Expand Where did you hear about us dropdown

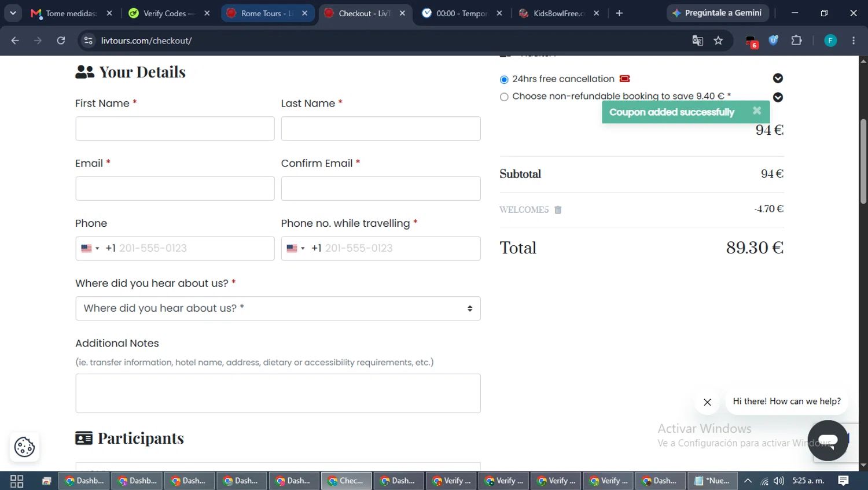pos(278,308)
